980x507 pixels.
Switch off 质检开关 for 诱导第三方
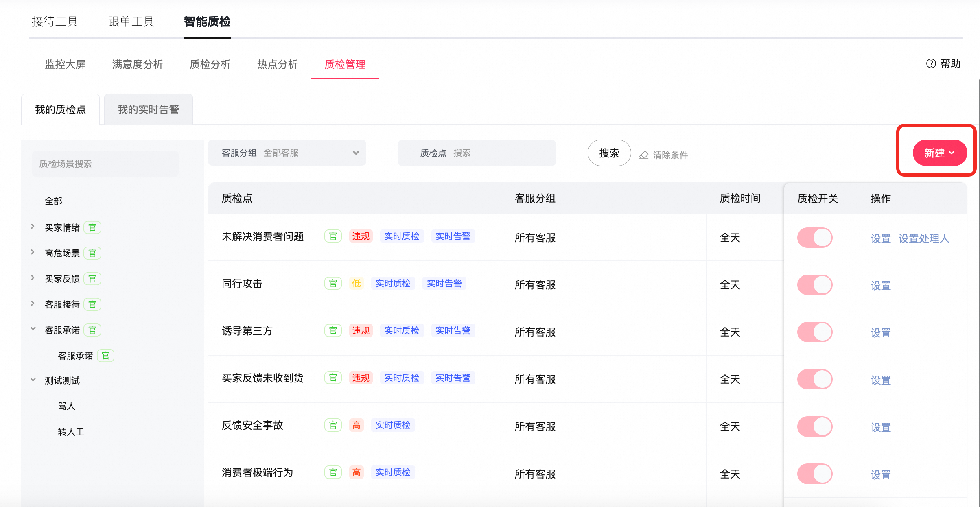(x=815, y=332)
